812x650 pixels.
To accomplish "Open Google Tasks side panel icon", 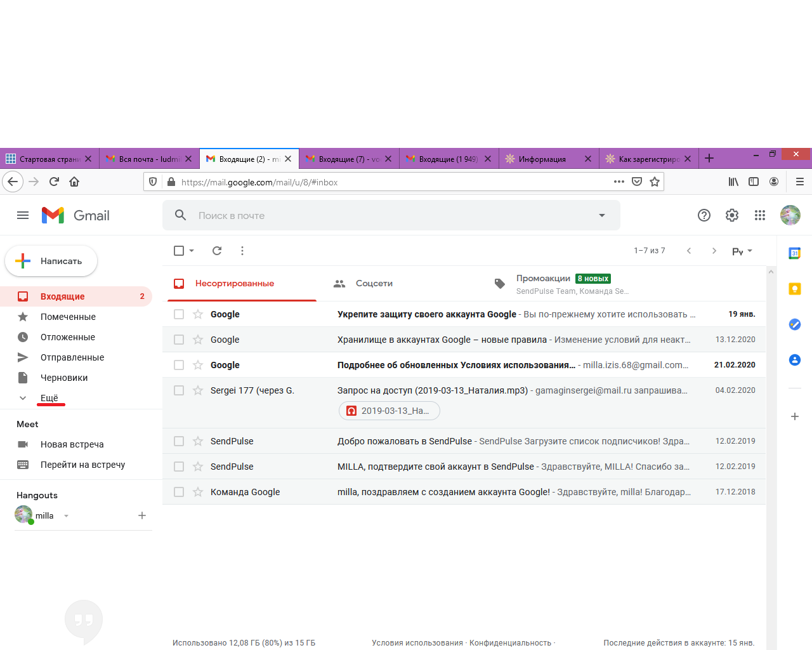I will 794,324.
